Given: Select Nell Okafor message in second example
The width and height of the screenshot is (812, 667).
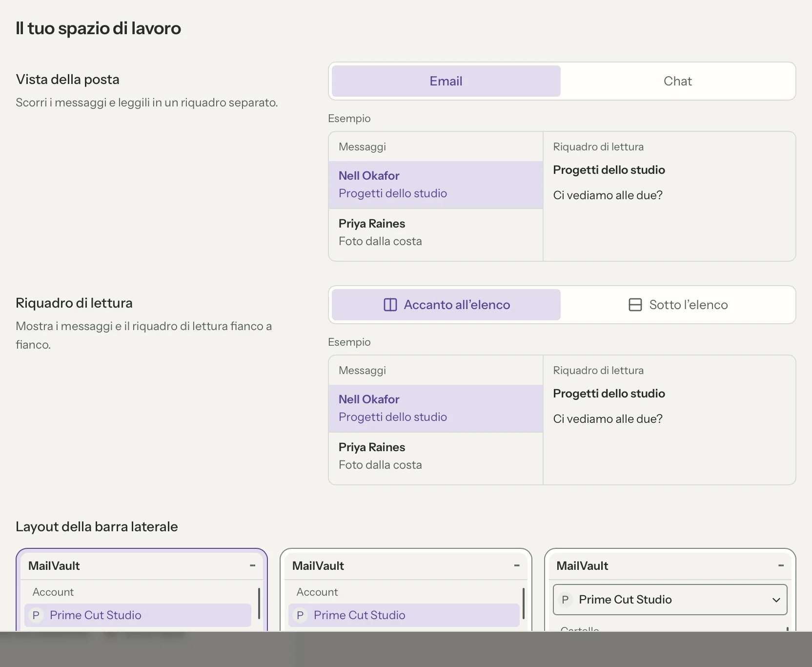Looking at the screenshot, I should tap(436, 408).
